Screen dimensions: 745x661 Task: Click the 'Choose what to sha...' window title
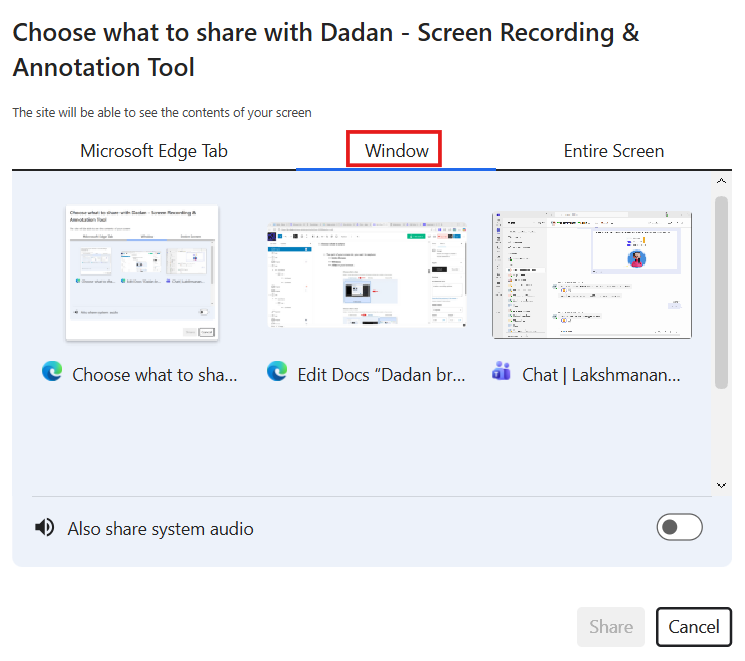click(156, 374)
